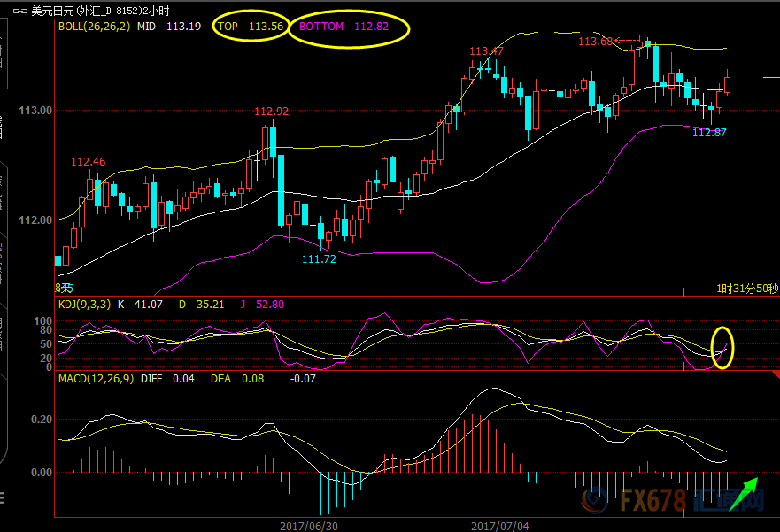Click the 0.00 MACD axis label
The height and width of the screenshot is (532, 780).
pos(42,472)
